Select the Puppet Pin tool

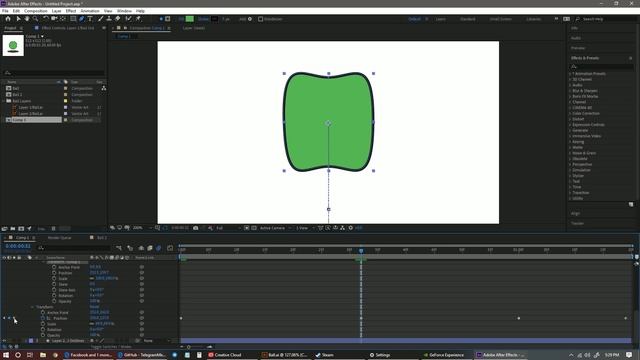pyautogui.click(x=138, y=19)
